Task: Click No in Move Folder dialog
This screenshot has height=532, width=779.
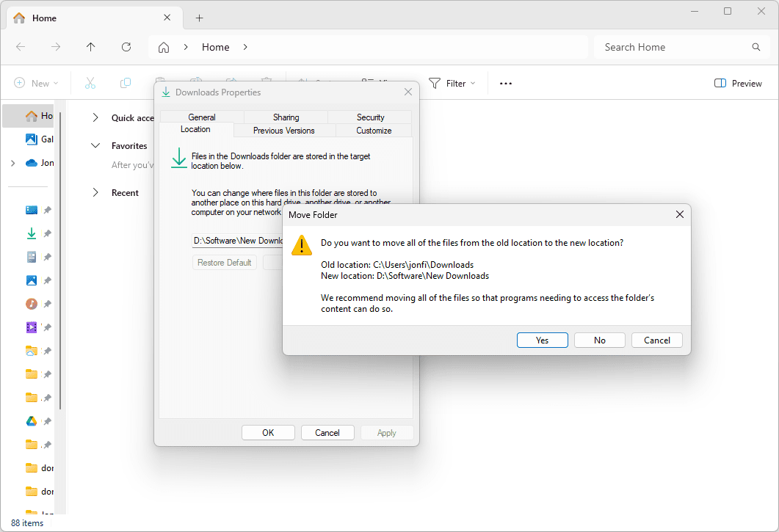Action: pyautogui.click(x=599, y=340)
